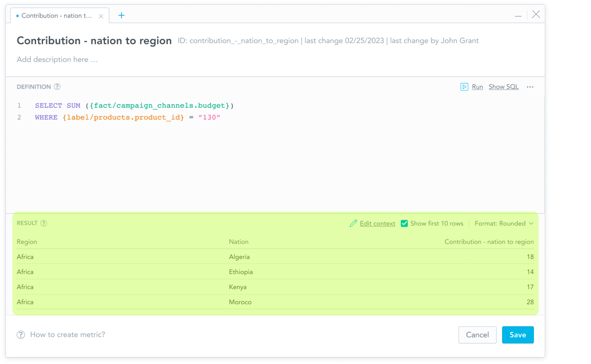Click the metric title Contribution - nation to region
This screenshot has height=364, width=591.
(94, 40)
